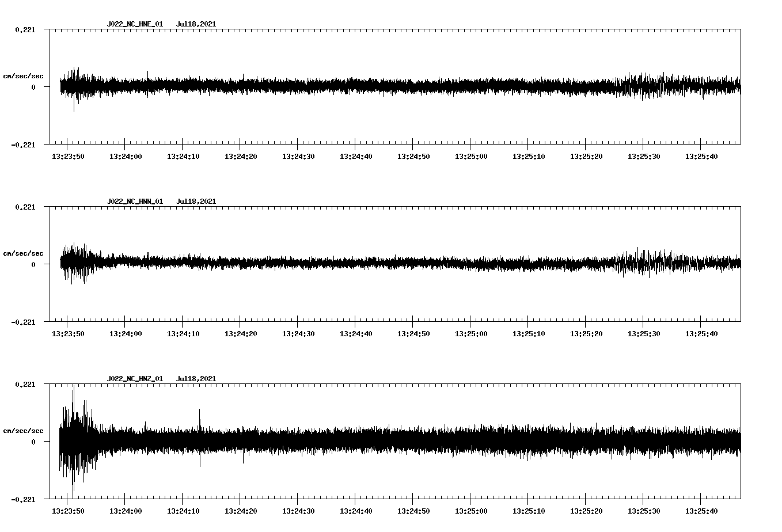Pick the 13:24:20 tick label below HNN trace
The width and height of the screenshot is (782, 532).
(x=241, y=333)
